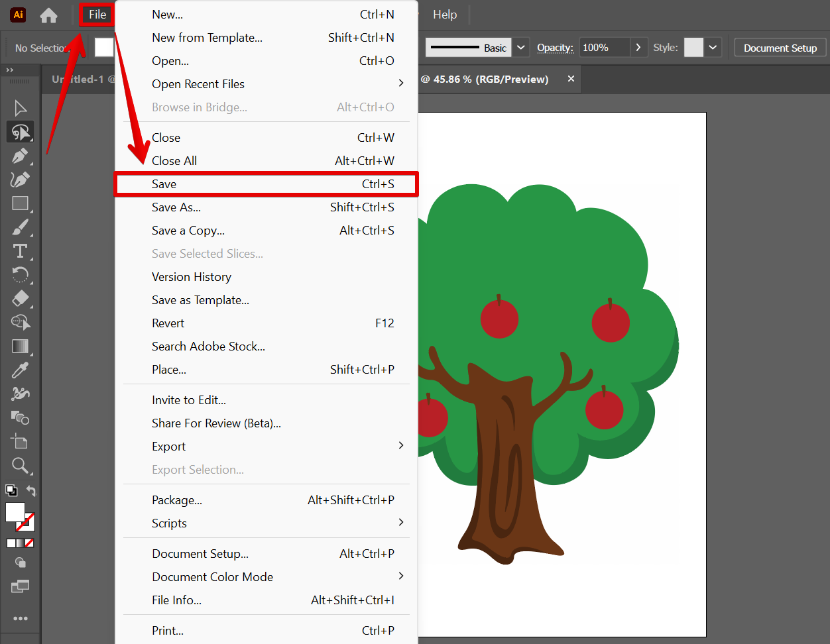Swap fill and stroke colors
830x644 pixels.
(31, 491)
